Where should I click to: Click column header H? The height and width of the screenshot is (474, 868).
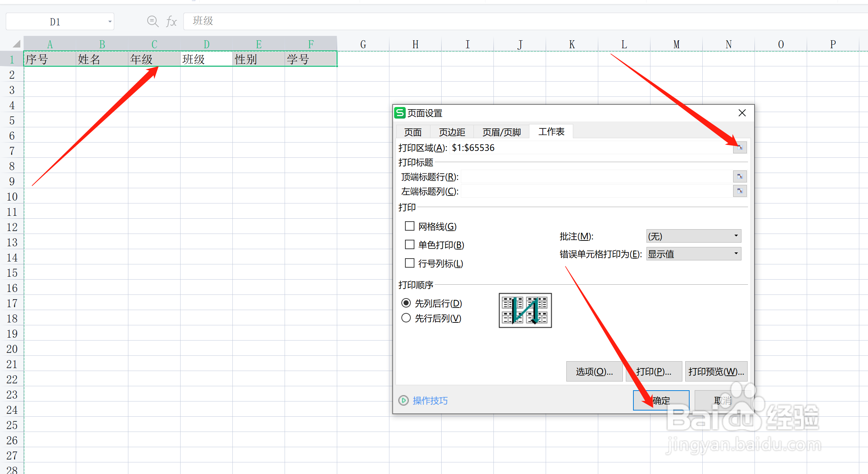point(416,44)
